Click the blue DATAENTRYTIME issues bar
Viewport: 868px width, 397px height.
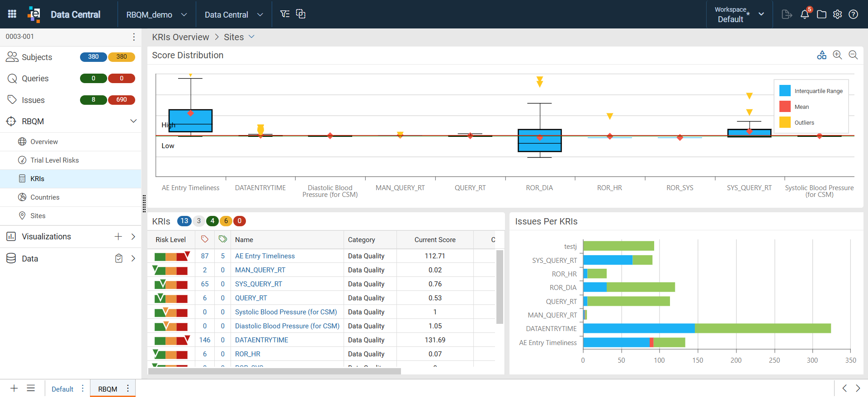(639, 328)
